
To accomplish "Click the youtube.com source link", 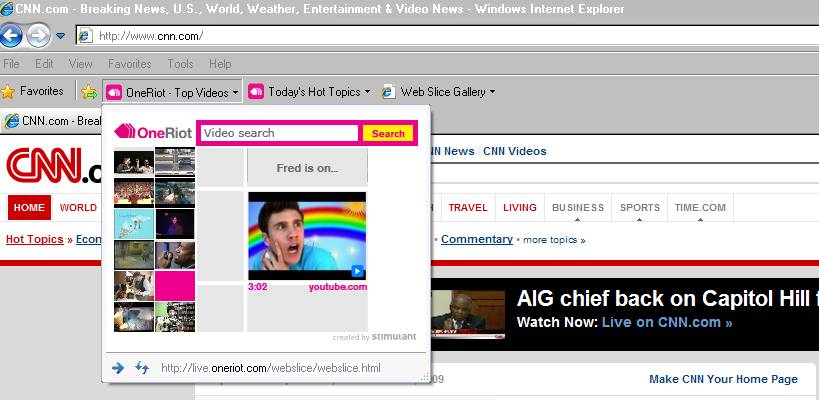I will pyautogui.click(x=337, y=287).
